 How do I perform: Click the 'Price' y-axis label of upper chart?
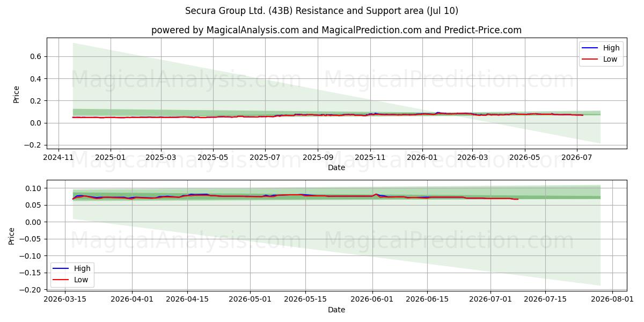coord(16,94)
